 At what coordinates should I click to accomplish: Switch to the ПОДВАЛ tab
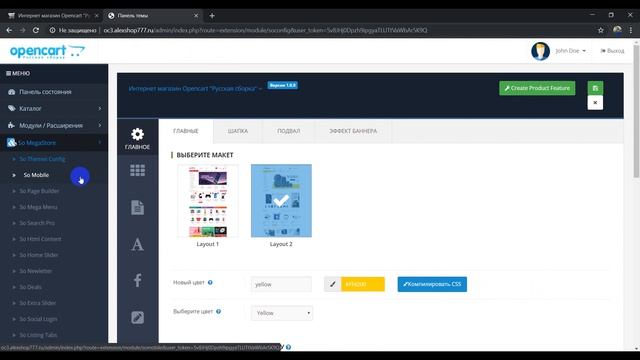[289, 131]
